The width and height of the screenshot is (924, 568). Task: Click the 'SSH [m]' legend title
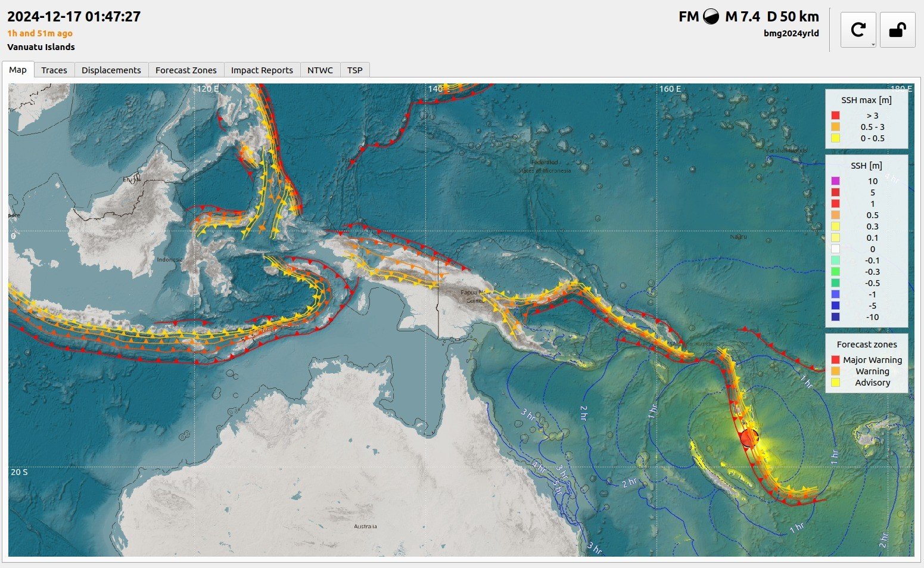point(866,166)
